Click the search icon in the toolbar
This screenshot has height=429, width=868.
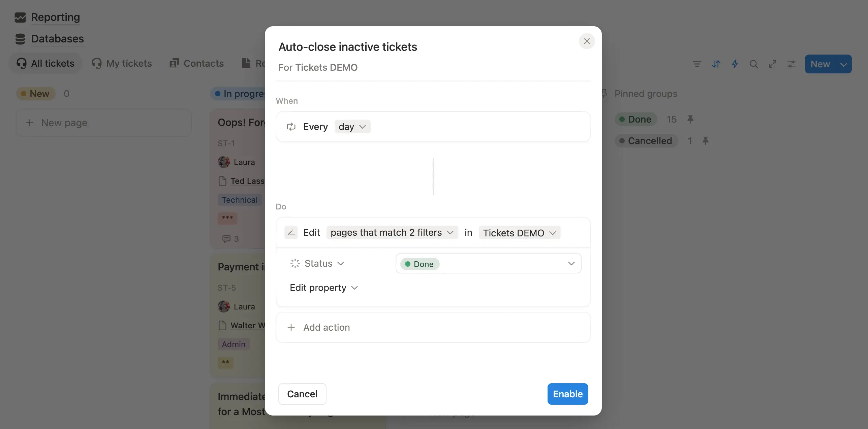754,64
